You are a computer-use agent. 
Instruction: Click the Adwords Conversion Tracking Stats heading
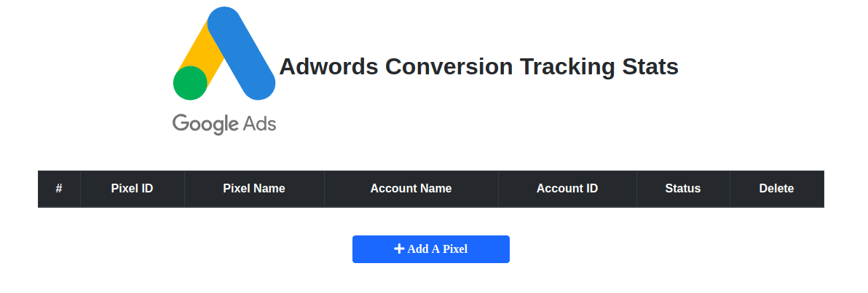[x=479, y=66]
